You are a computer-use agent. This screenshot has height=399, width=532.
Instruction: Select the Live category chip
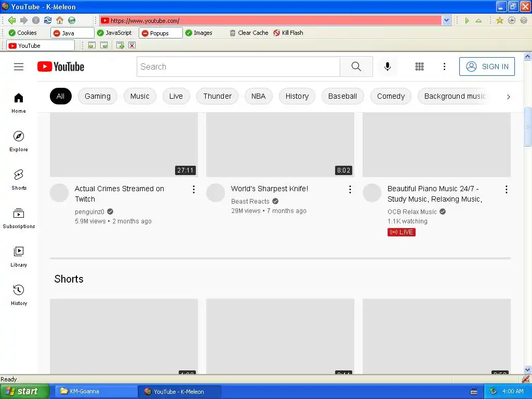point(176,96)
